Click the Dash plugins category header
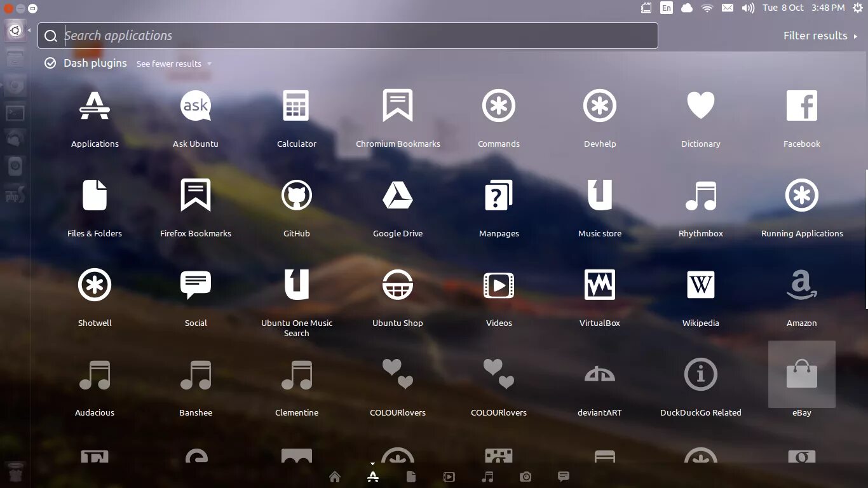The height and width of the screenshot is (488, 868). click(x=95, y=63)
